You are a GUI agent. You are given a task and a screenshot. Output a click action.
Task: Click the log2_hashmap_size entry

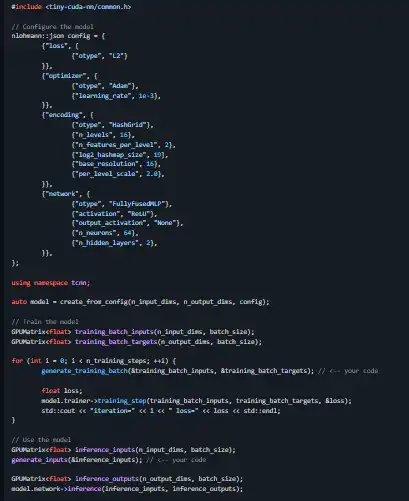click(120, 155)
